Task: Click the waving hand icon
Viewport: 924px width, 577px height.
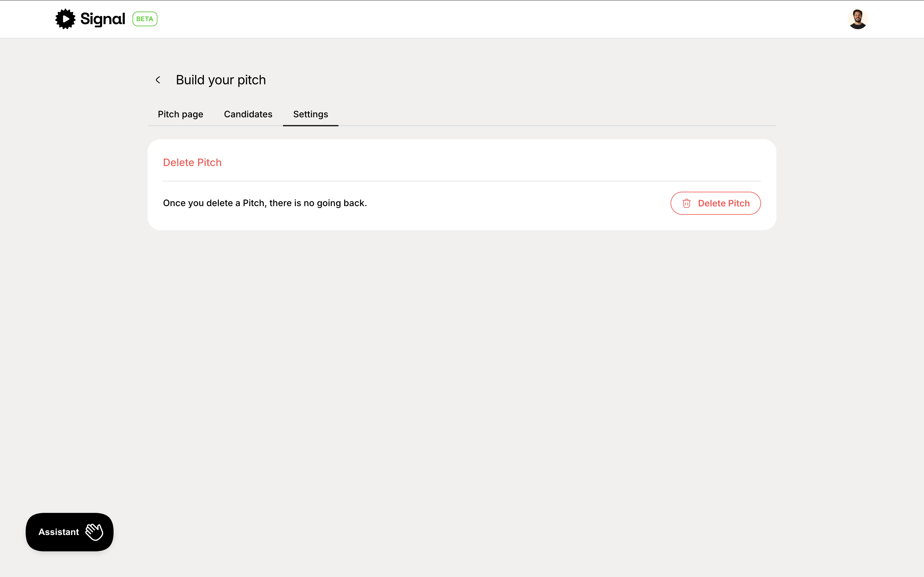Action: pyautogui.click(x=94, y=532)
